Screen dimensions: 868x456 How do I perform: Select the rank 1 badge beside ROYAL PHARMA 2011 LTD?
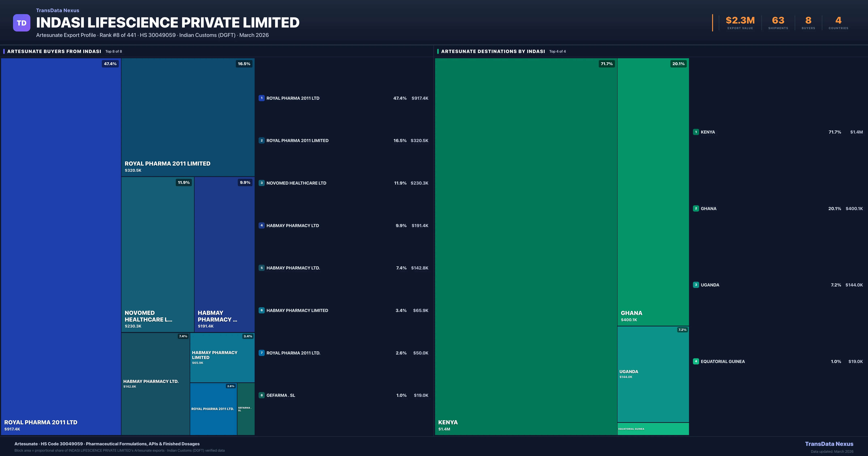pos(262,98)
